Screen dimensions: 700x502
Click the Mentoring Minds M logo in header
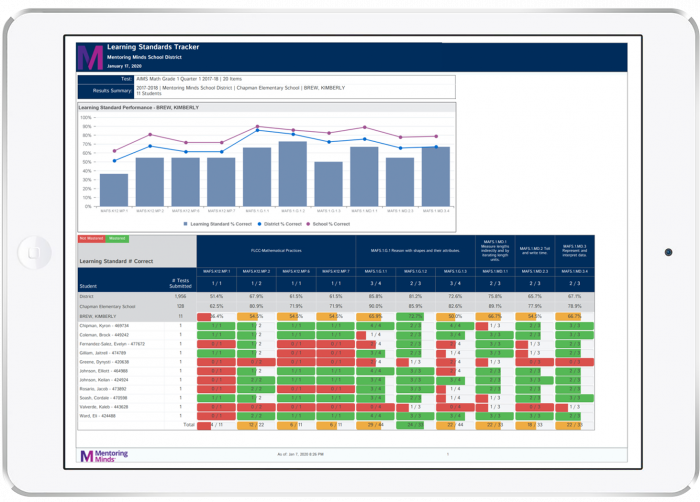pos(90,56)
